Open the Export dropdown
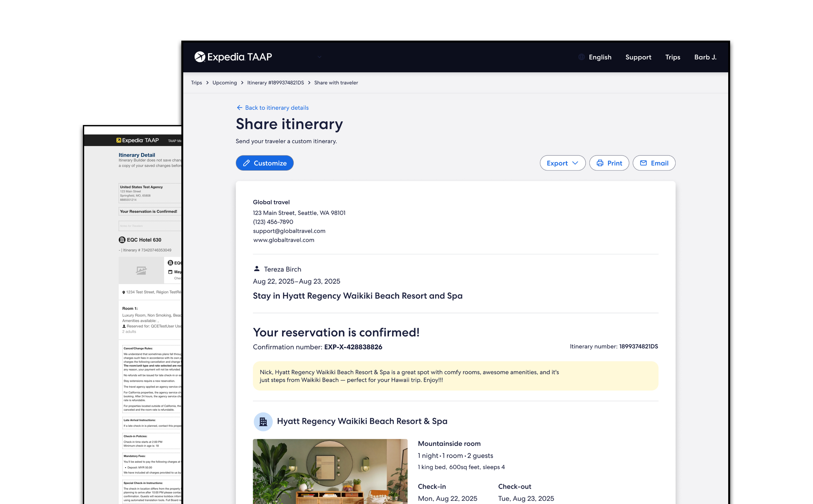 point(562,163)
